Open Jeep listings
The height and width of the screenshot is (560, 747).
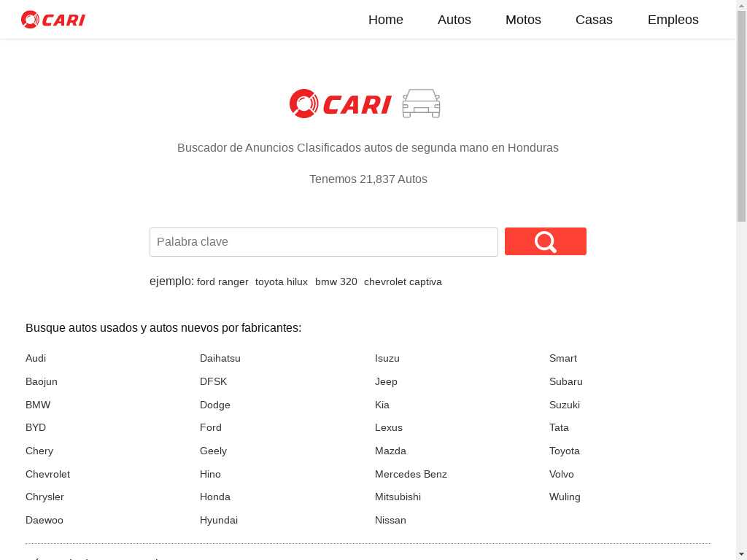click(x=386, y=382)
